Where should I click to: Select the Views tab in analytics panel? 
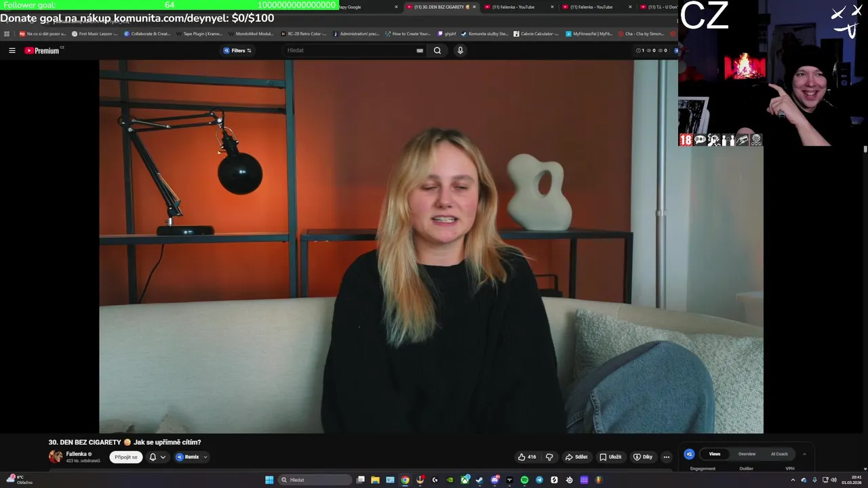pos(715,454)
